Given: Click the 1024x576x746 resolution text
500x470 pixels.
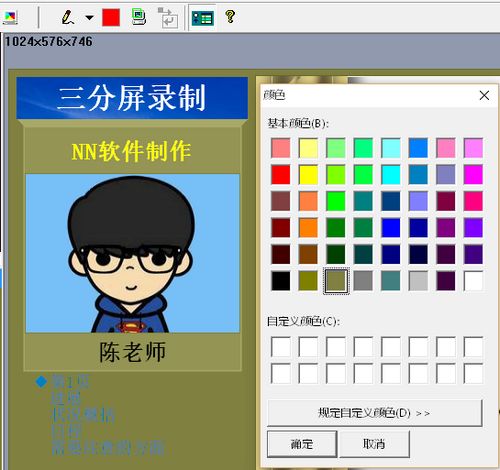Looking at the screenshot, I should pyautogui.click(x=49, y=42).
